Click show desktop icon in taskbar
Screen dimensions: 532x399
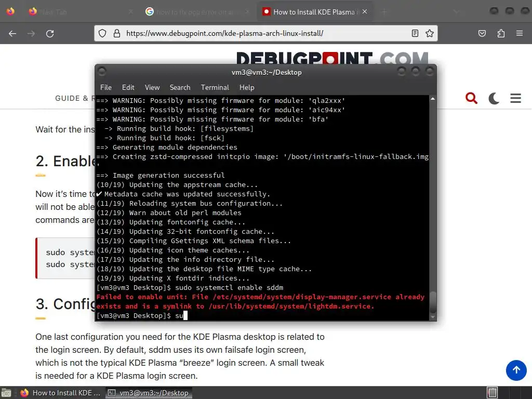coord(6,393)
